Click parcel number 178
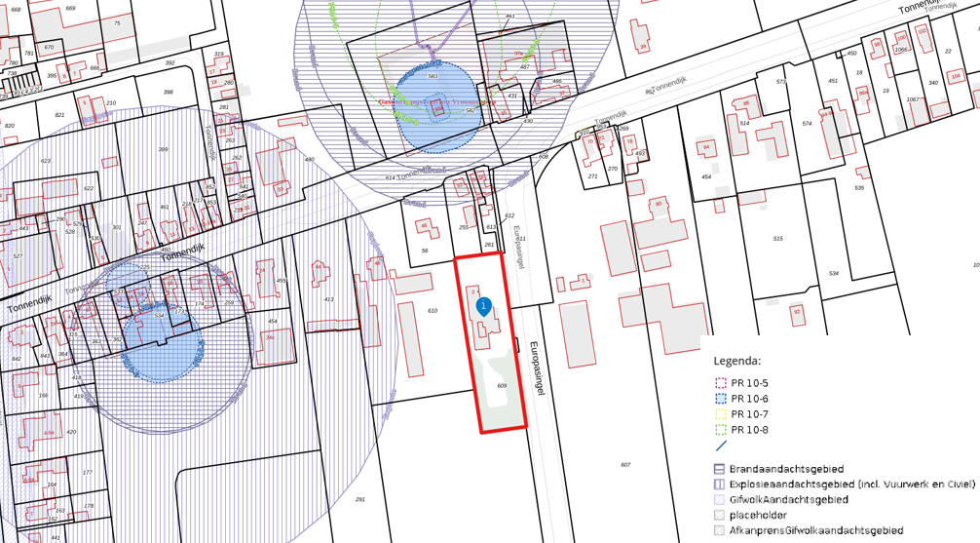This screenshot has width=980, height=543. click(x=89, y=506)
